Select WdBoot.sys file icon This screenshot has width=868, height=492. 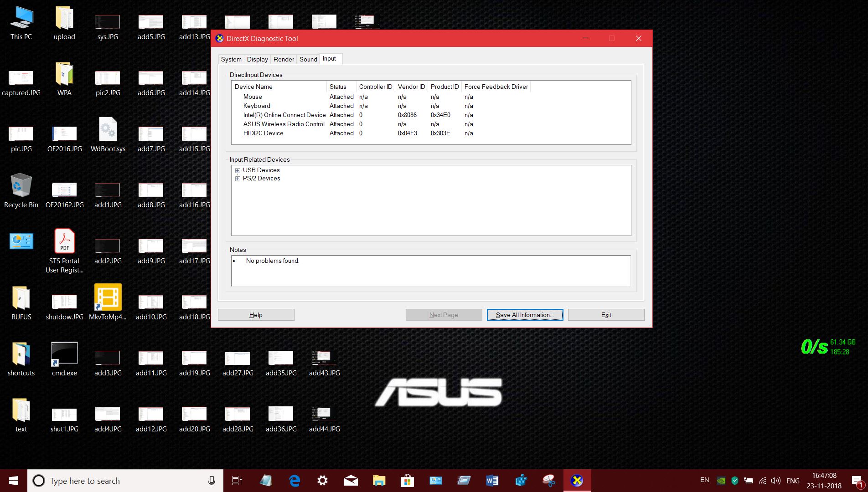pyautogui.click(x=108, y=135)
